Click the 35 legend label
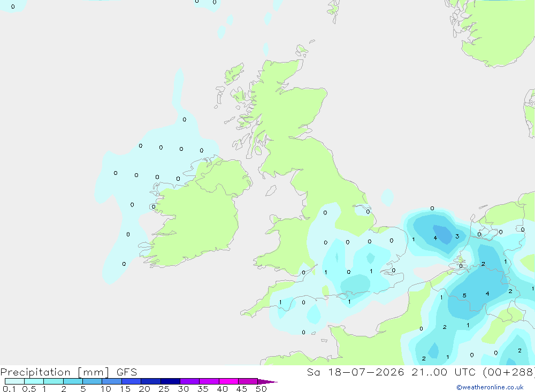Viewport: 535px width, 392px height. [x=203, y=389]
